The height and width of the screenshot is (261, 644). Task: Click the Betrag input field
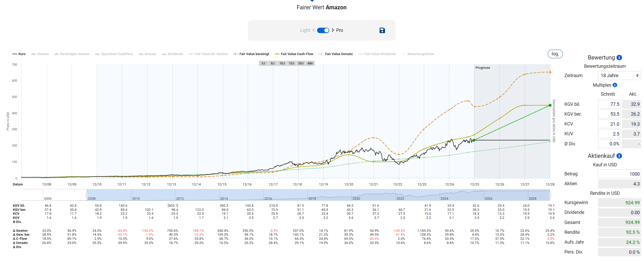pyautogui.click(x=619, y=174)
